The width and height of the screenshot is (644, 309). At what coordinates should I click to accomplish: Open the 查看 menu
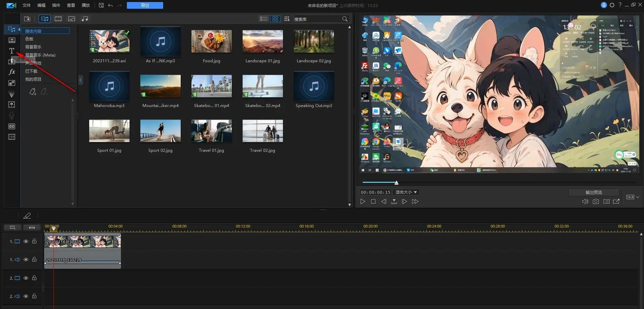coord(71,5)
